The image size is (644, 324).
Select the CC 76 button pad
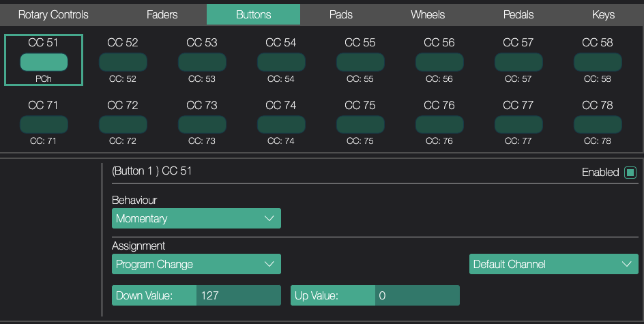point(439,124)
